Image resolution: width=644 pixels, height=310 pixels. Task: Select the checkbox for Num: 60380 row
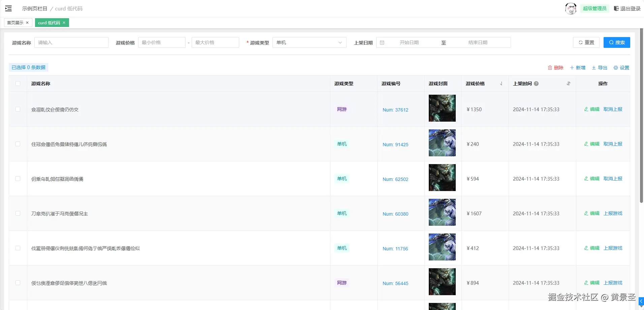18,213
